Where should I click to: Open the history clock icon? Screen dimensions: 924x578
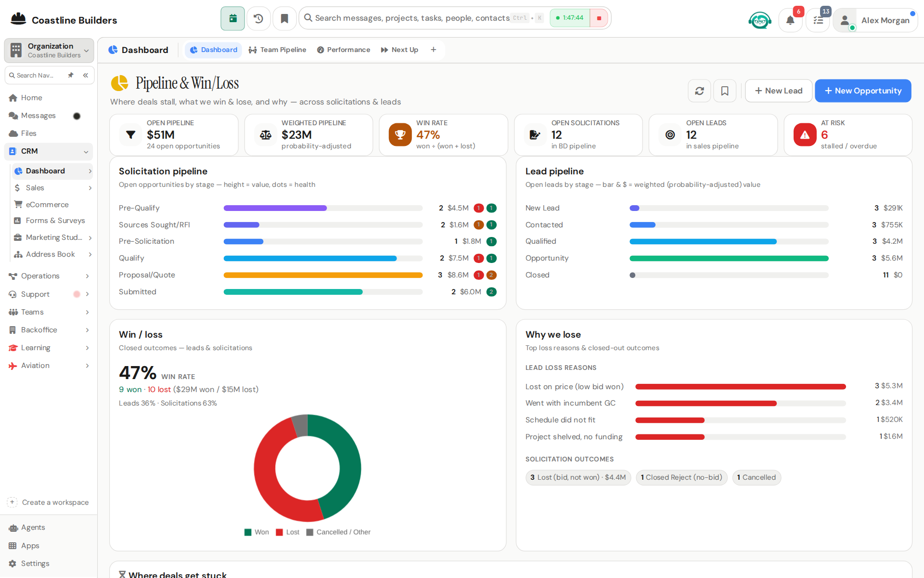pos(258,18)
